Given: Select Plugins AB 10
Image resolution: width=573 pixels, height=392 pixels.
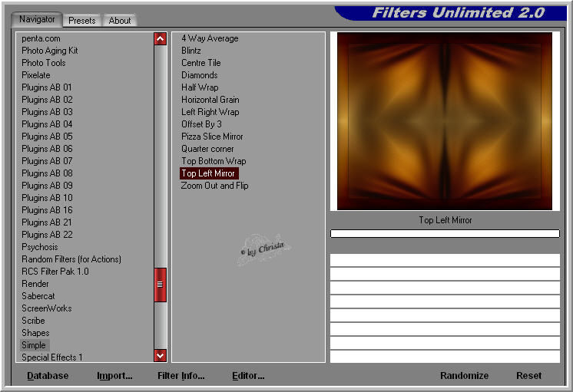Looking at the screenshot, I should pyautogui.click(x=47, y=198).
